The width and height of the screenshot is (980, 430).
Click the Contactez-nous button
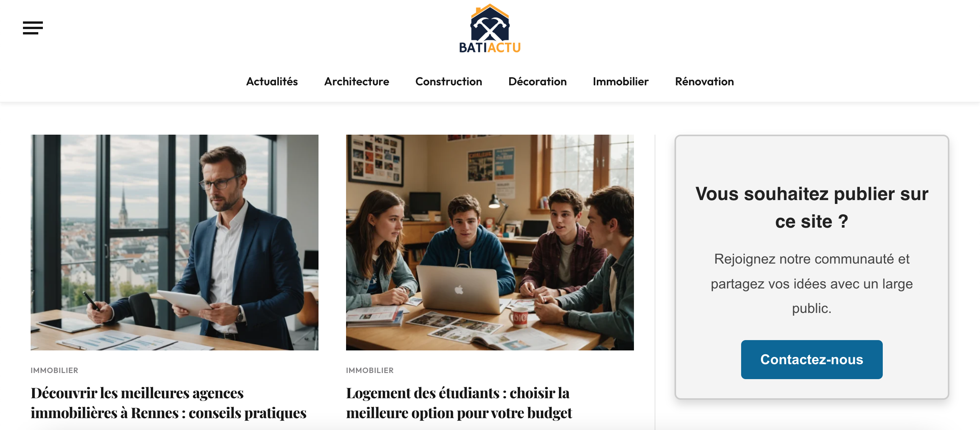812,360
